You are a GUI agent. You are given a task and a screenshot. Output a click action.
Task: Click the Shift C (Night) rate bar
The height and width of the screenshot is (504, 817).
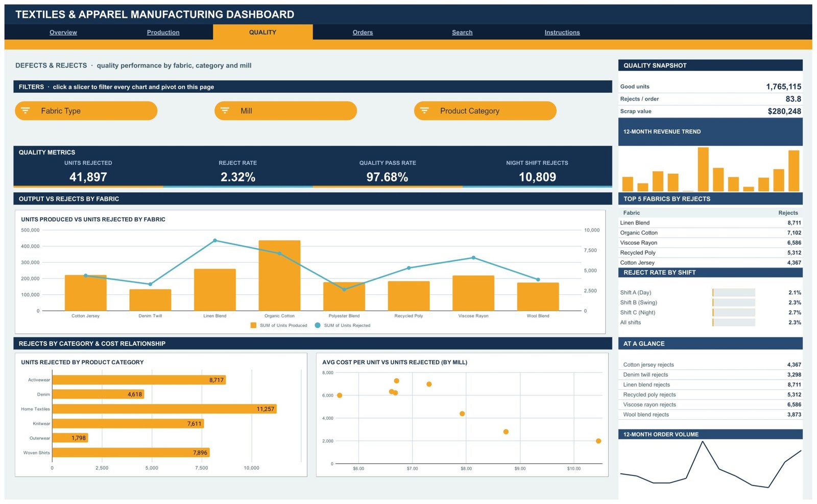(734, 313)
